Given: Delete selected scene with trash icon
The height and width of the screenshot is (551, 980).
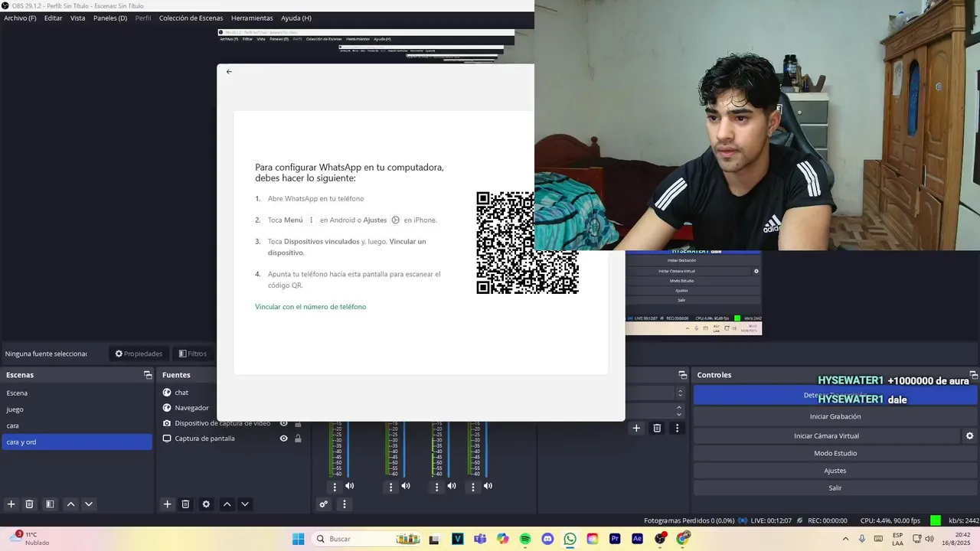Looking at the screenshot, I should (29, 504).
